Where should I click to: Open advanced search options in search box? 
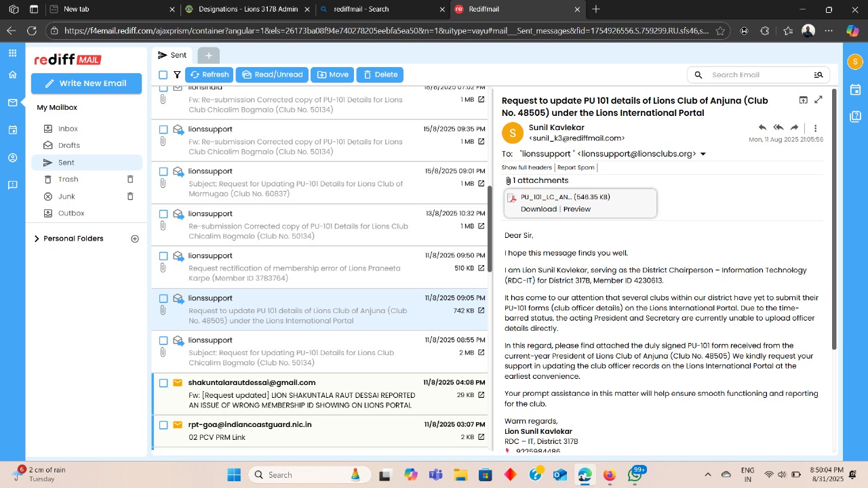(818, 75)
